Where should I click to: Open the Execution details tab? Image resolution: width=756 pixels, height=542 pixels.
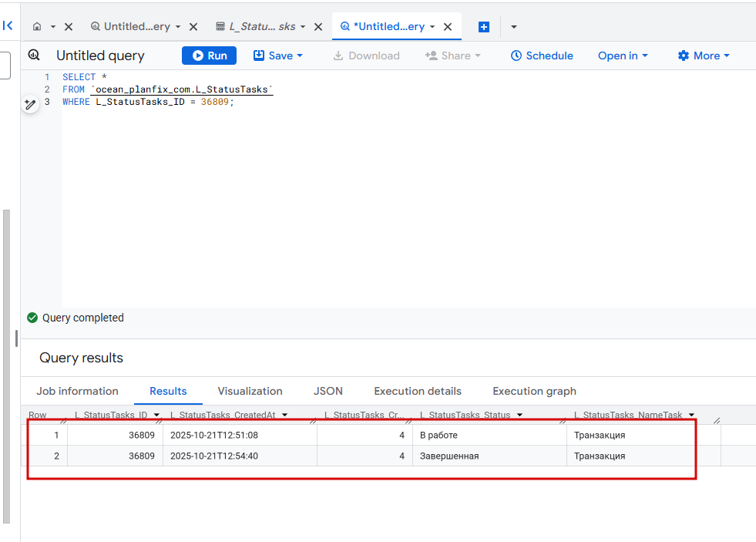[x=418, y=391]
